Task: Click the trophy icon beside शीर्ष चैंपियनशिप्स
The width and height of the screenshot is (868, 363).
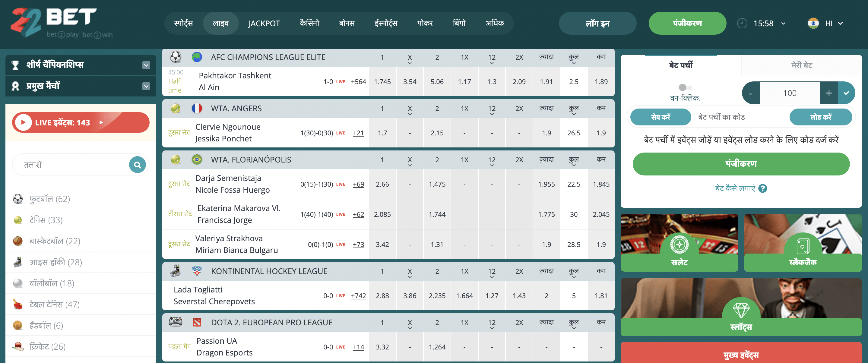Action: [15, 65]
